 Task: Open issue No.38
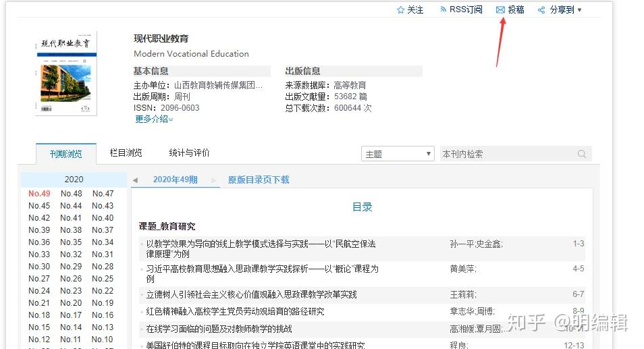(71, 230)
